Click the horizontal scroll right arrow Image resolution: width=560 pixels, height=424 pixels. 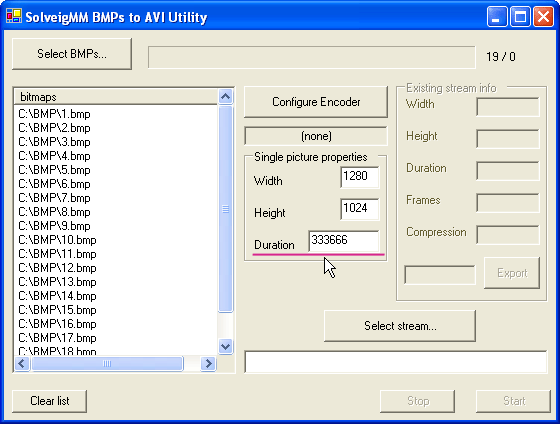tap(208, 364)
